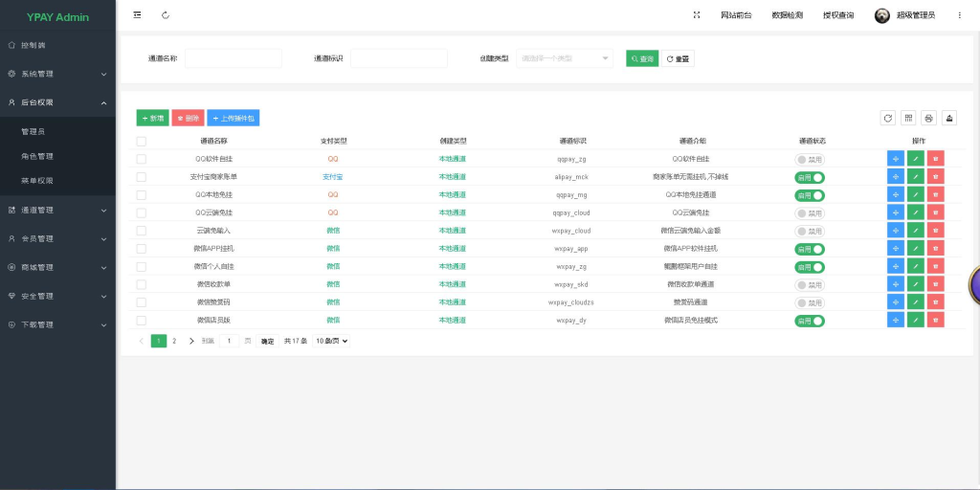Viewport: 980px width, 490px height.
Task: Open the 创建类型 select dropdown
Action: coord(565,58)
